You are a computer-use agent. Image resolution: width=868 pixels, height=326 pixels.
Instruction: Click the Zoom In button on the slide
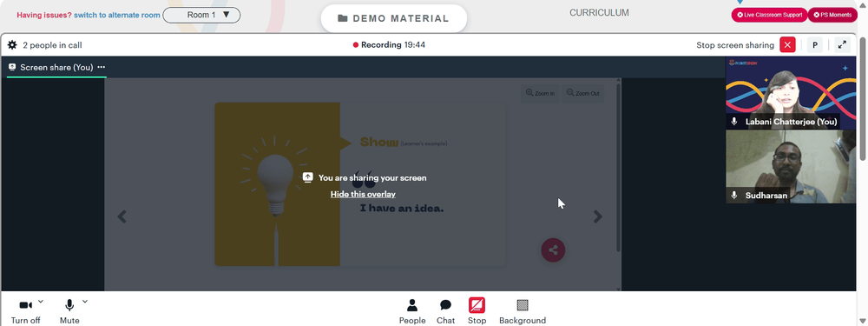point(540,93)
